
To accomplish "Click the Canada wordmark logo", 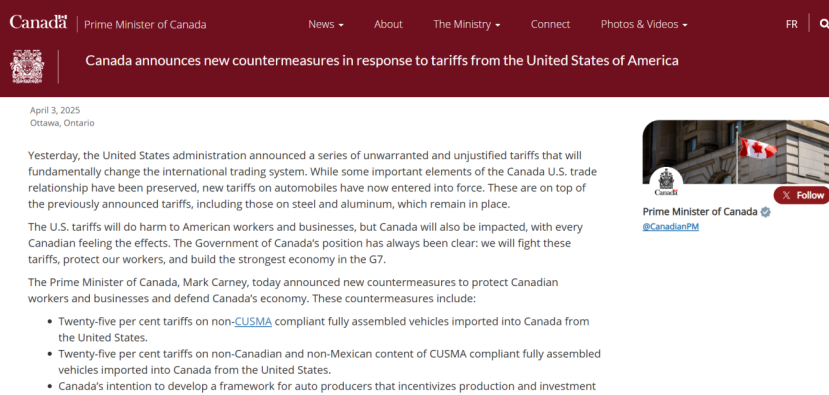I will click(38, 22).
